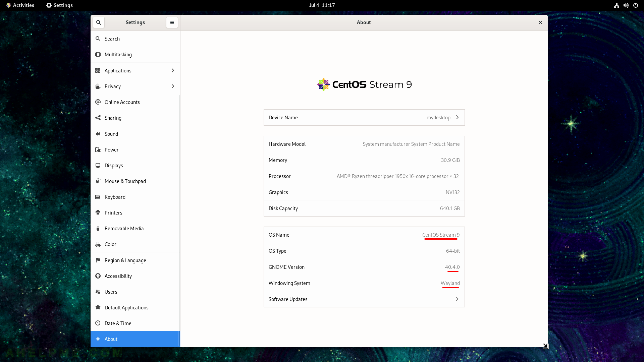Click the Keyboard icon in sidebar
The image size is (644, 362).
(98, 197)
